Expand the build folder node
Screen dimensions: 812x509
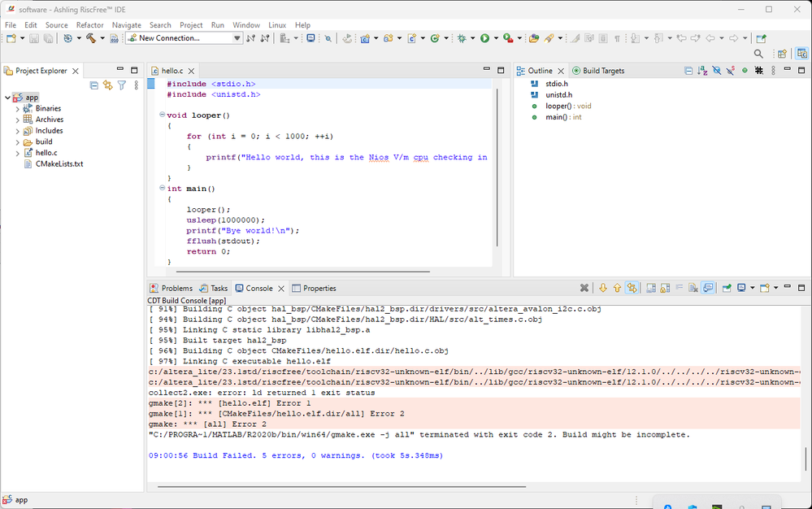tap(18, 141)
